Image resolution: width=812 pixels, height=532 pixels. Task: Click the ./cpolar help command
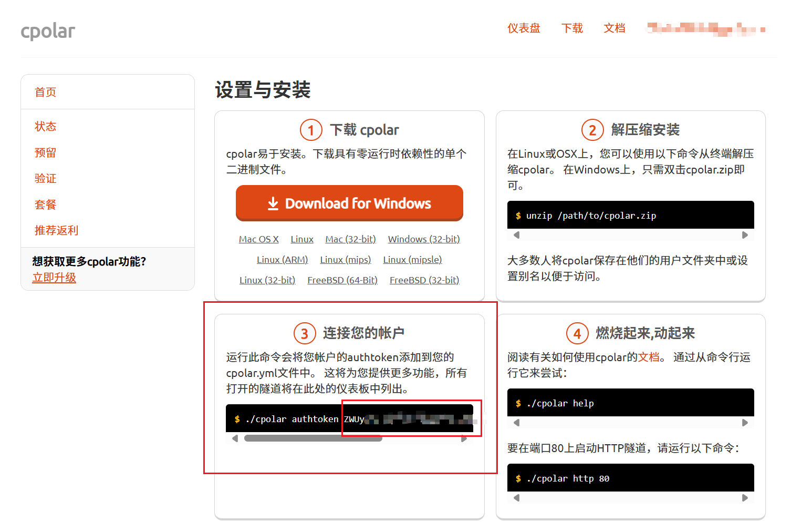point(560,403)
